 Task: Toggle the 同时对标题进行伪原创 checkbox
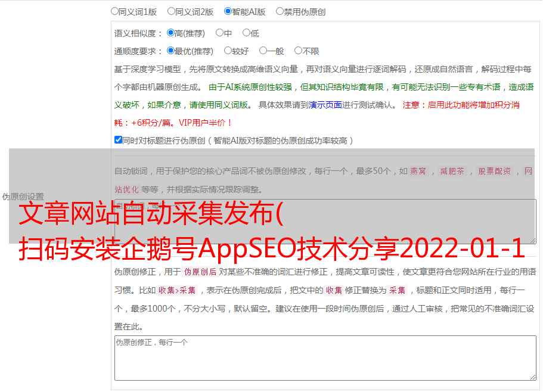tap(118, 140)
